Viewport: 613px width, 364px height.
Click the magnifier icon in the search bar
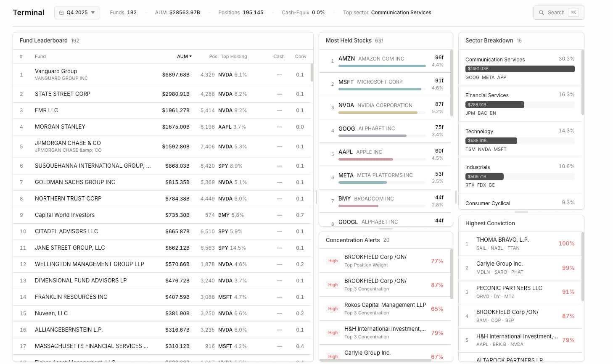pos(542,12)
